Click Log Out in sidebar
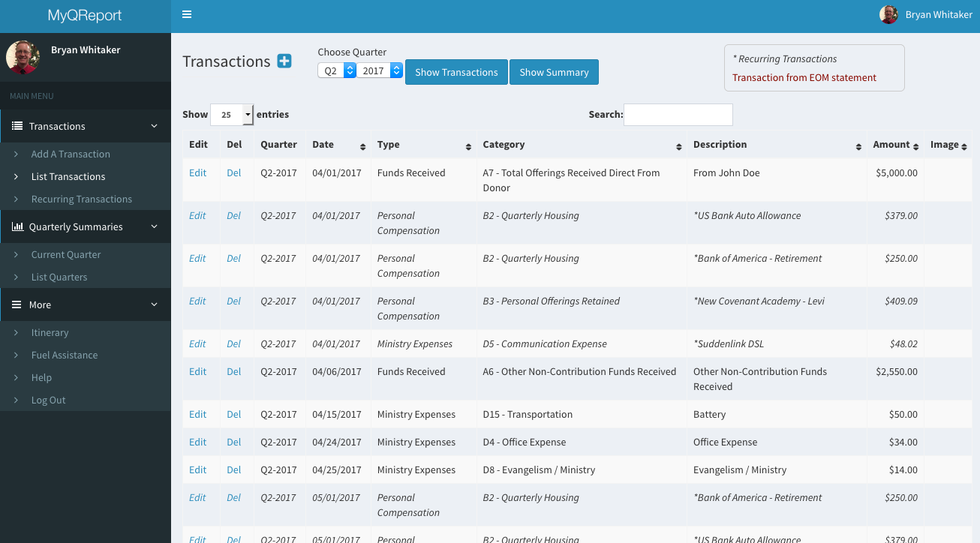 pos(49,400)
